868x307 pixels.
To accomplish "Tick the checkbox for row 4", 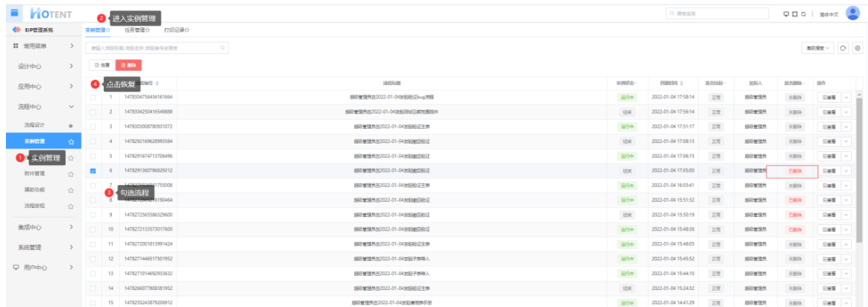I will [x=93, y=141].
